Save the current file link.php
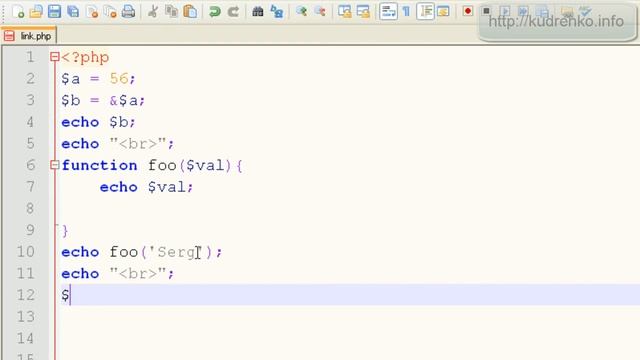Viewport: 640px width, 360px height. point(54,11)
